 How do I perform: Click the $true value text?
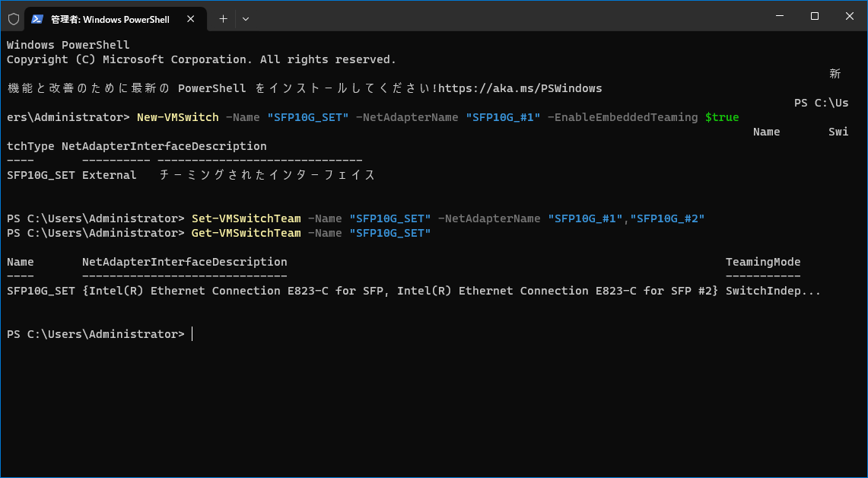tap(722, 117)
